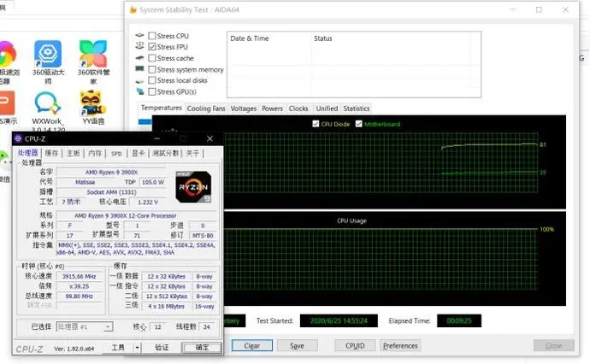Open the Unified tab

pos(327,109)
